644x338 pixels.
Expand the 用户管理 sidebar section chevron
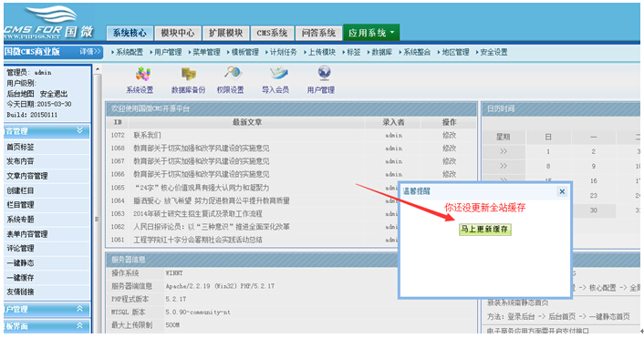80,309
